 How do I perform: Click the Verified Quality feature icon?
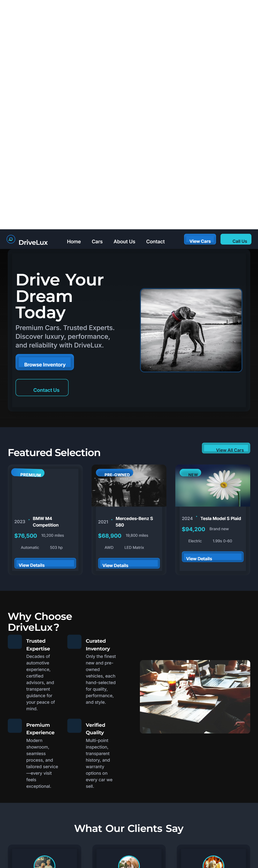pyautogui.click(x=74, y=726)
